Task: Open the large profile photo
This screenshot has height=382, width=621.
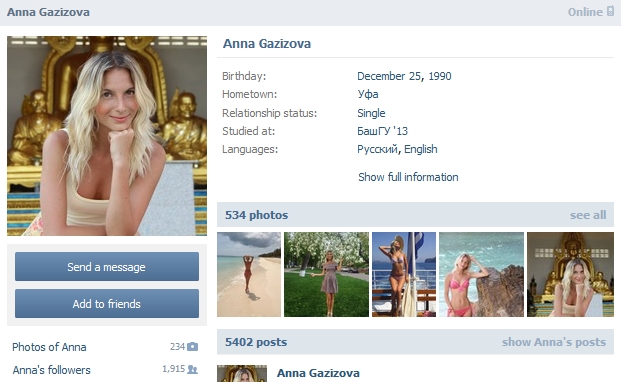Action: [107, 136]
